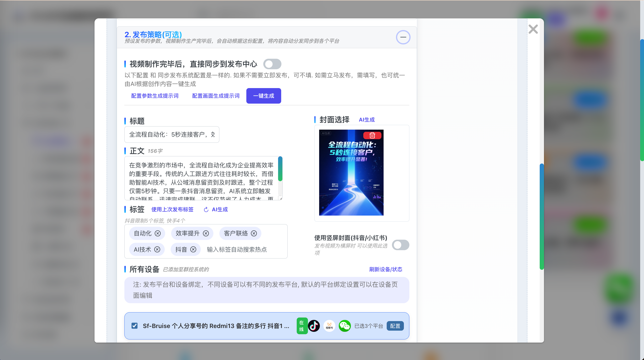
Task: Open 配置画面生成提示词 link
Action: click(x=216, y=96)
